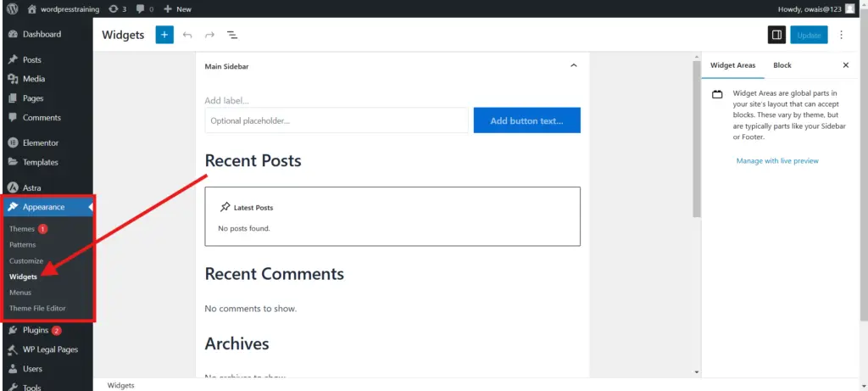
Task: Click the Undo arrow icon
Action: (187, 35)
